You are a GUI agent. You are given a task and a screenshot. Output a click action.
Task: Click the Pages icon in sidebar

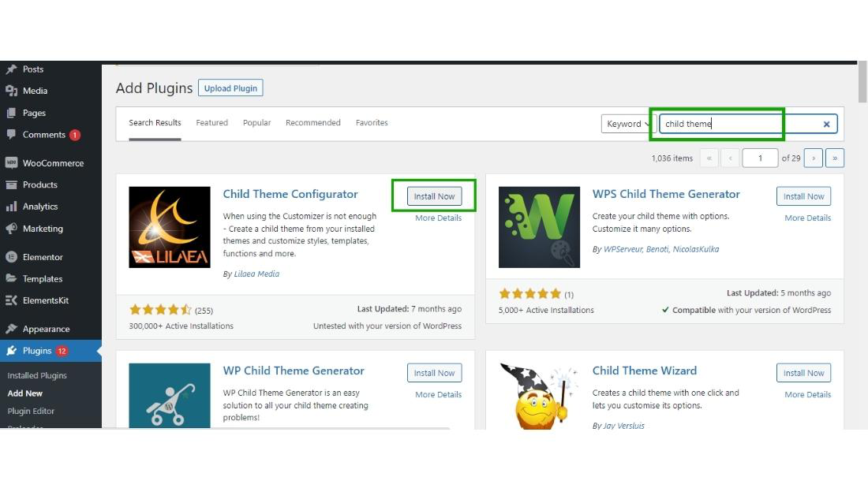pos(11,113)
